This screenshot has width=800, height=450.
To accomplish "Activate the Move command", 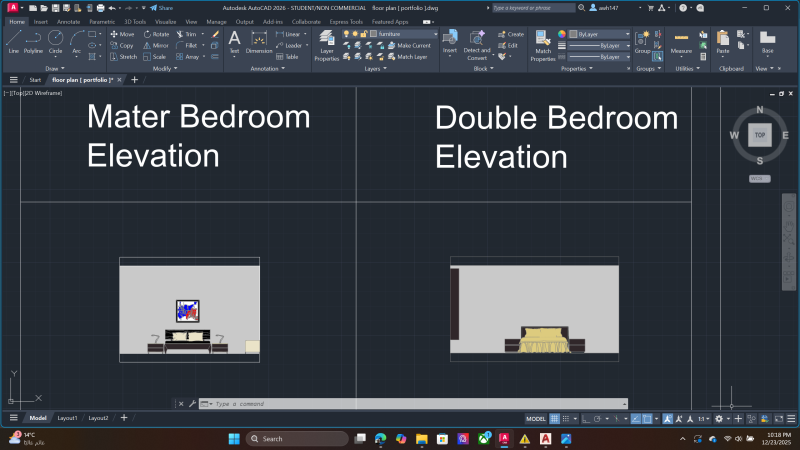I will click(x=122, y=34).
